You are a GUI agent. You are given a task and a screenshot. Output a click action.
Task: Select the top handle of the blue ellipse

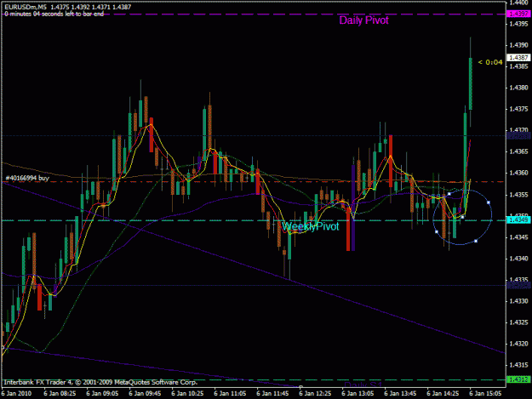[x=449, y=194]
